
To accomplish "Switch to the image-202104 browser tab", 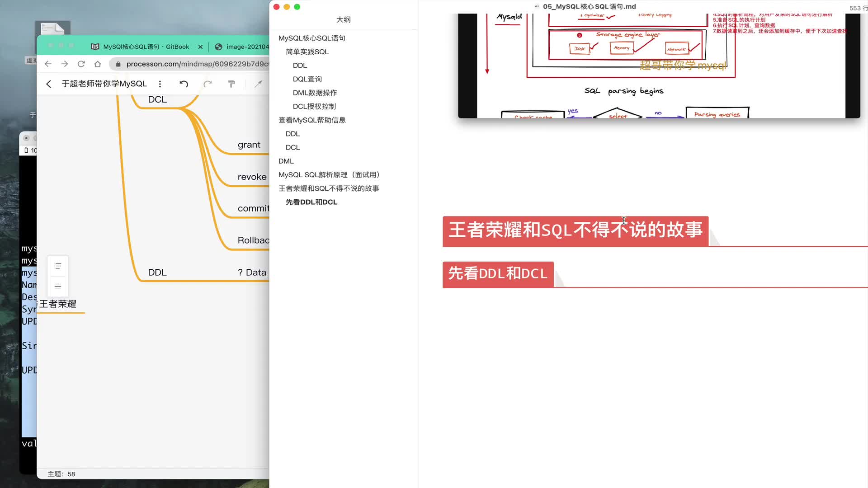I will coord(242,47).
